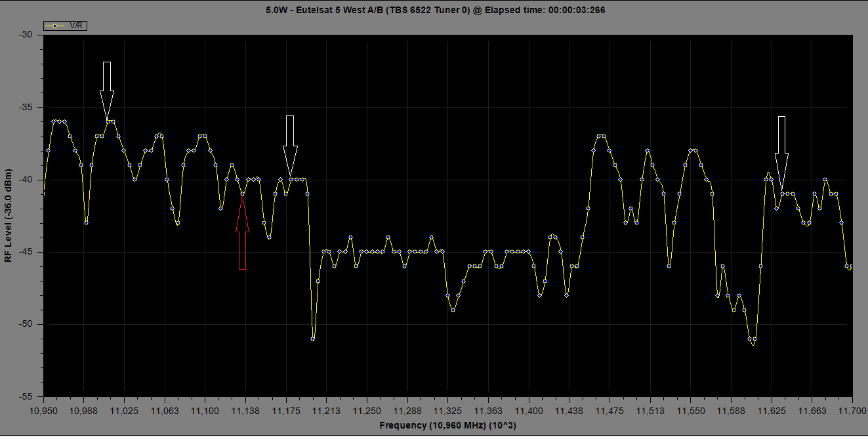Click the 11,475 frequency tick label

tap(610, 410)
